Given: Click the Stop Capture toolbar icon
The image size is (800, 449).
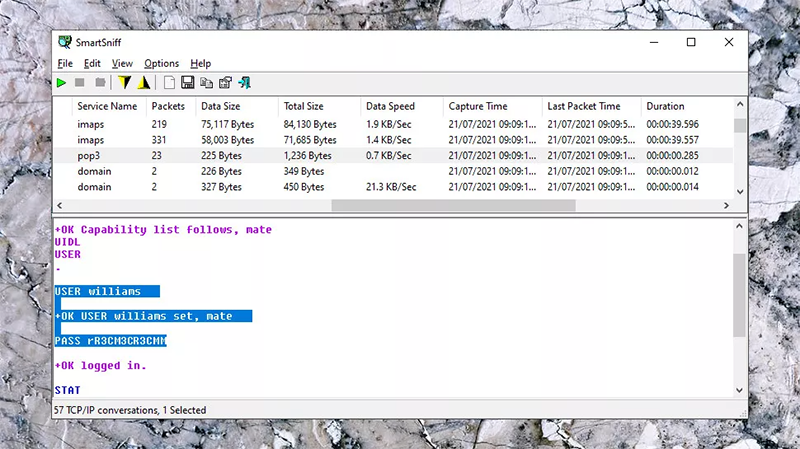Looking at the screenshot, I should pos(81,83).
